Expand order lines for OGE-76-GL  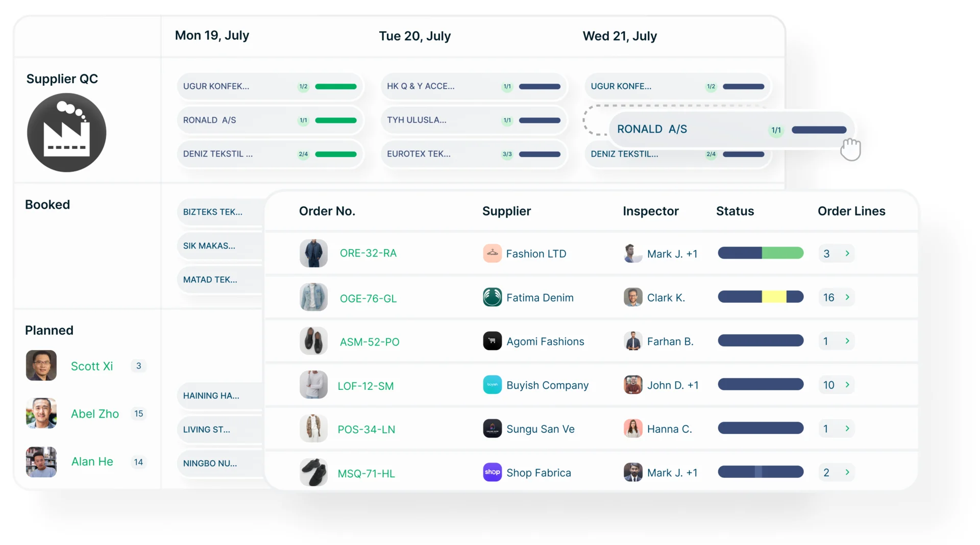click(x=847, y=297)
